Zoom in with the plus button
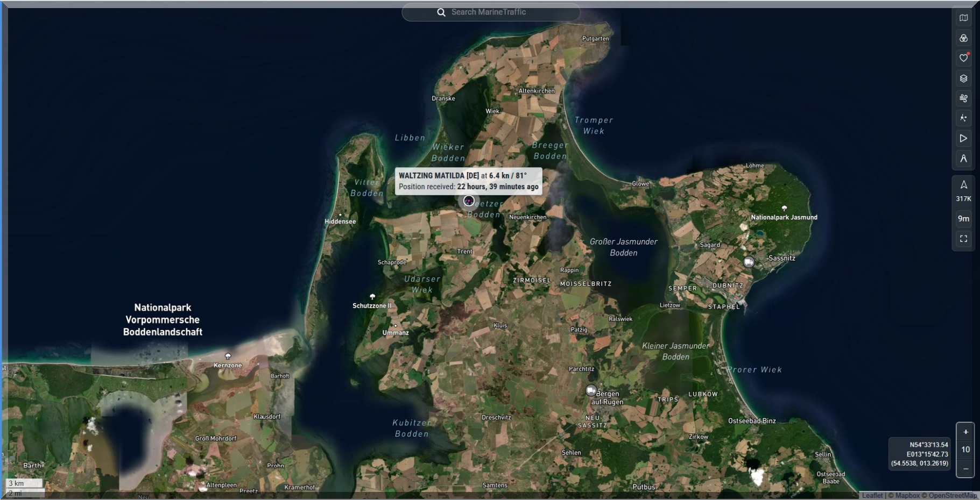 pyautogui.click(x=965, y=432)
